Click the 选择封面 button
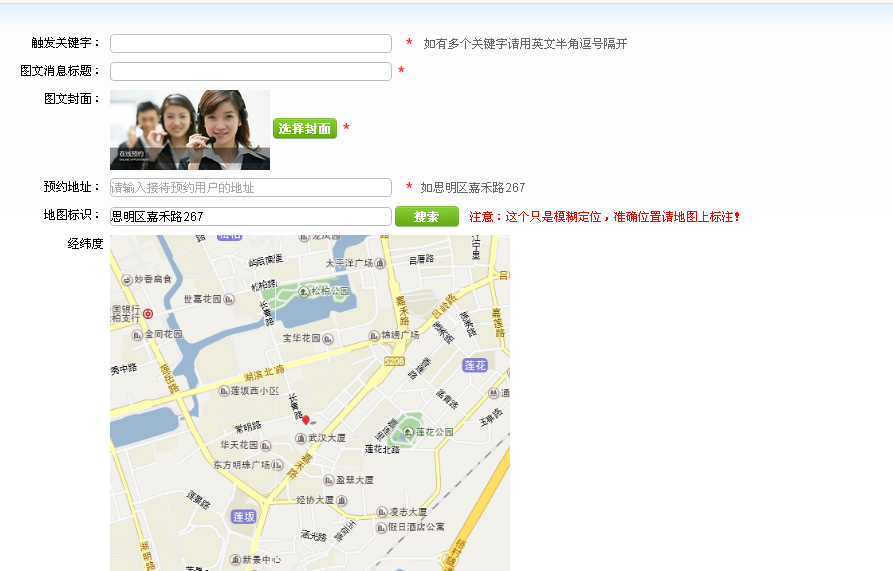Screen dimensions: 893x571 click(x=305, y=129)
